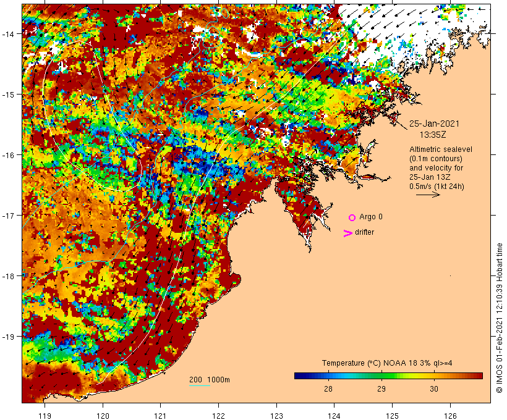
Task: Click the 'Altimetric sealevel' caption text
Action: 441,149
